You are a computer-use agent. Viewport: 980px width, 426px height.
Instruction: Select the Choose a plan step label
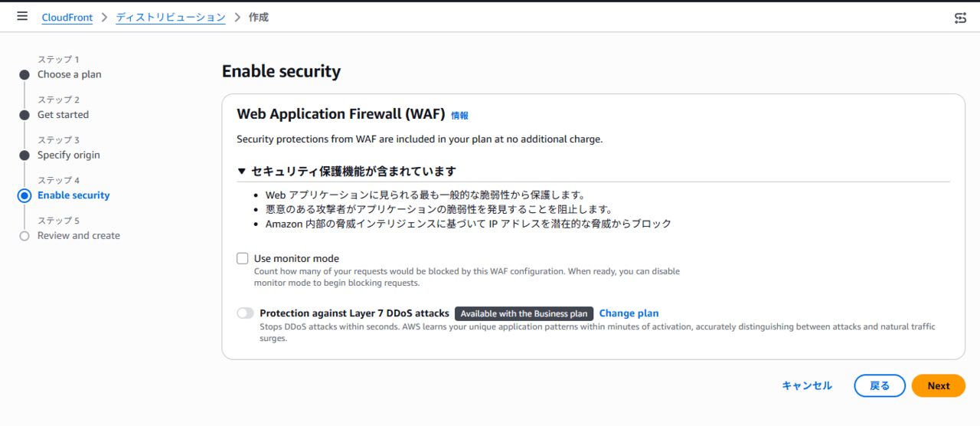[70, 75]
